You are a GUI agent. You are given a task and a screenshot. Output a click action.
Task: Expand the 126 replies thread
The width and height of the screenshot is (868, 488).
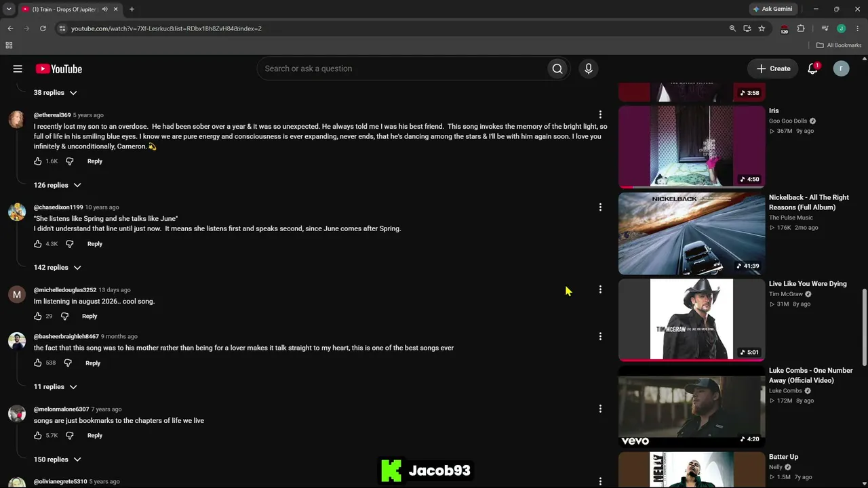(x=57, y=185)
